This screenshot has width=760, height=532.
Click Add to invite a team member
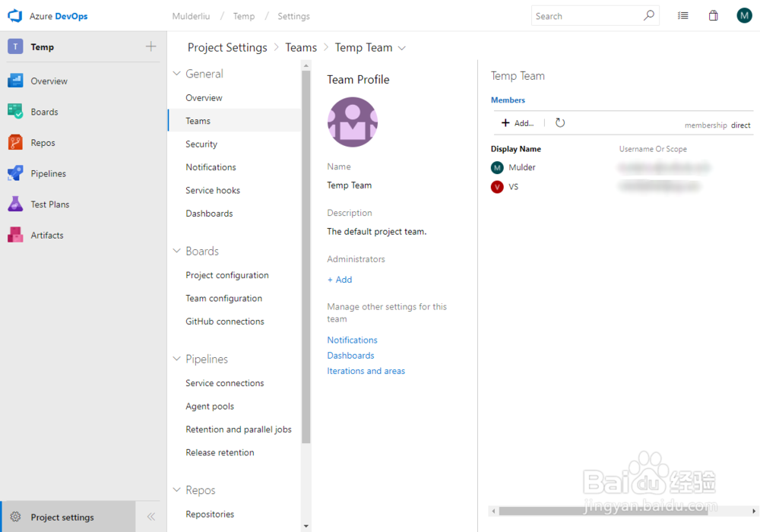[517, 122]
